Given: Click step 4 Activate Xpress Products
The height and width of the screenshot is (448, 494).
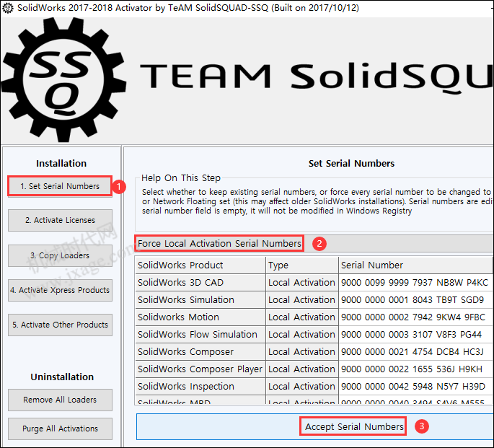Looking at the screenshot, I should [60, 290].
